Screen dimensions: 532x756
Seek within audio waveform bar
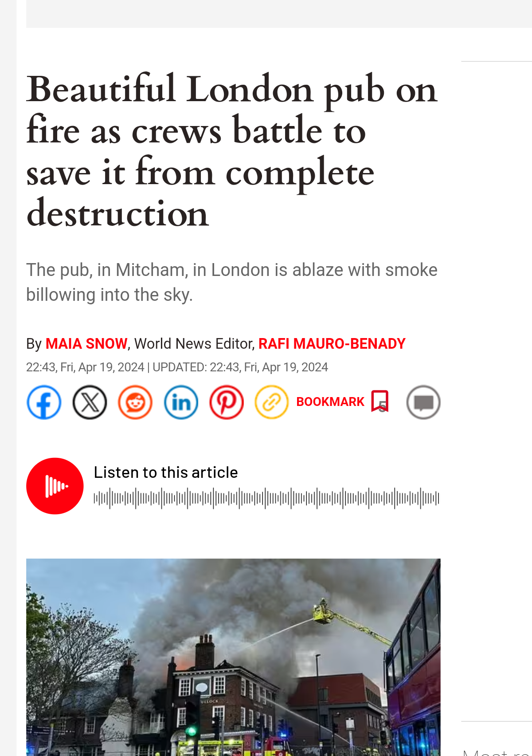click(266, 498)
